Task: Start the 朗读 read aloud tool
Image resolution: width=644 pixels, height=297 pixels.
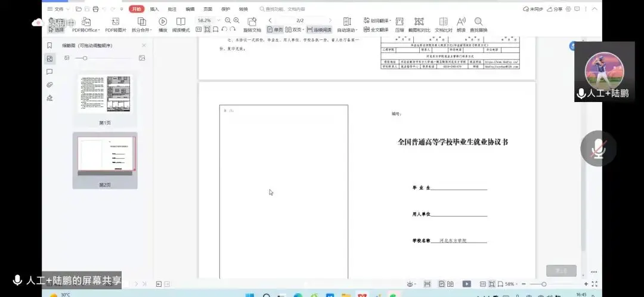Action: (x=461, y=24)
